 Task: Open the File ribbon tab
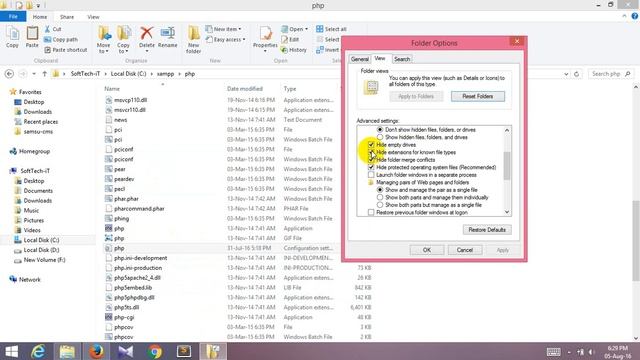click(13, 17)
